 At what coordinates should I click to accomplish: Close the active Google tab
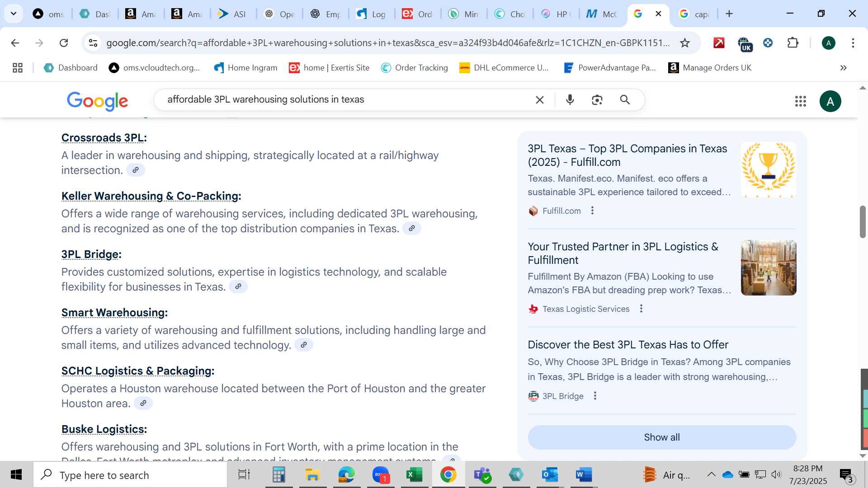659,14
